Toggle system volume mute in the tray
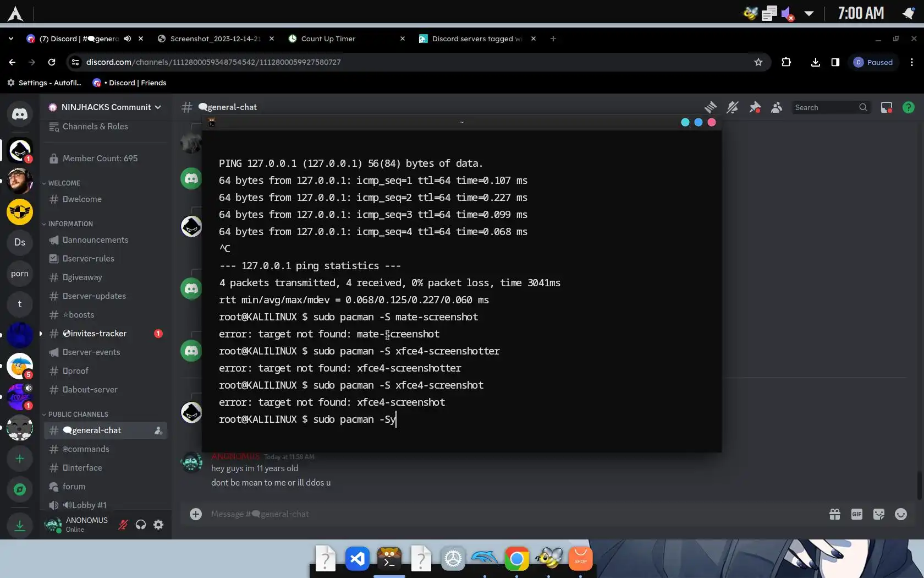The width and height of the screenshot is (924, 578). click(x=788, y=13)
